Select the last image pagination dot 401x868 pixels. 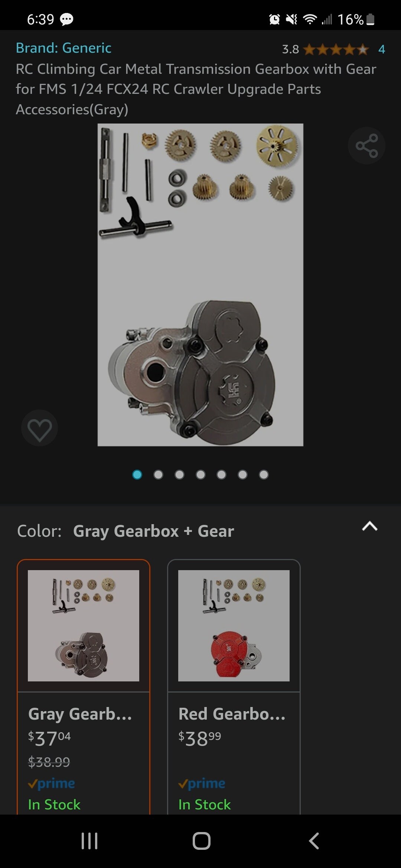(264, 475)
